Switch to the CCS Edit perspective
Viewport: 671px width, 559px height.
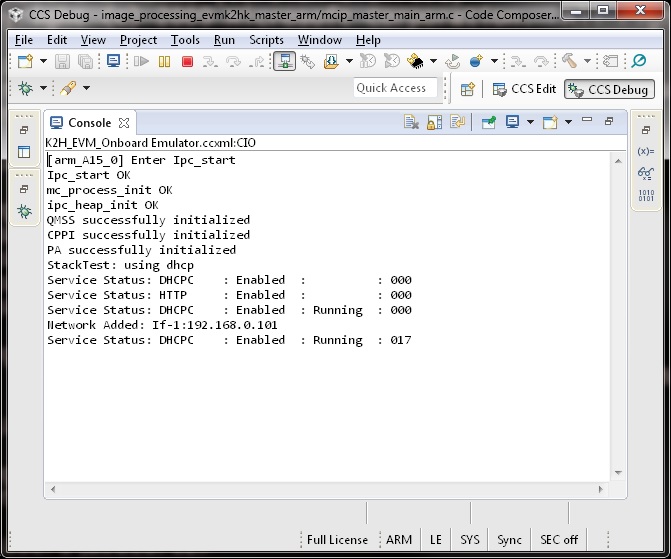(524, 89)
